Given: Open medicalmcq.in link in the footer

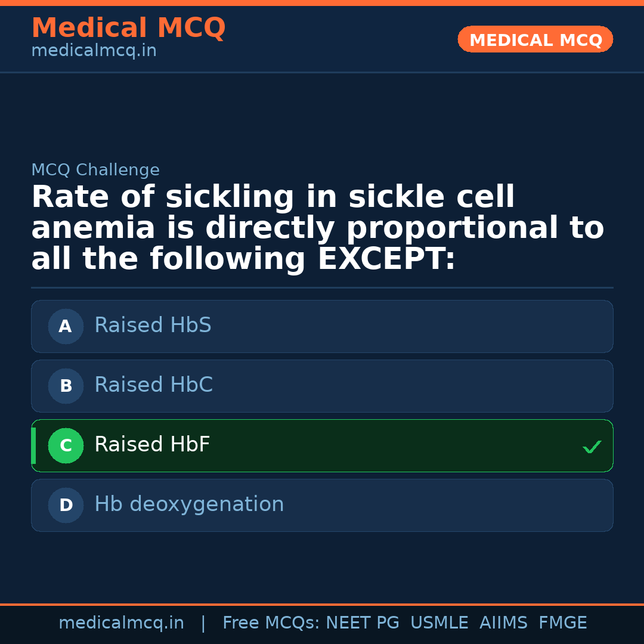Looking at the screenshot, I should pyautogui.click(x=121, y=623).
